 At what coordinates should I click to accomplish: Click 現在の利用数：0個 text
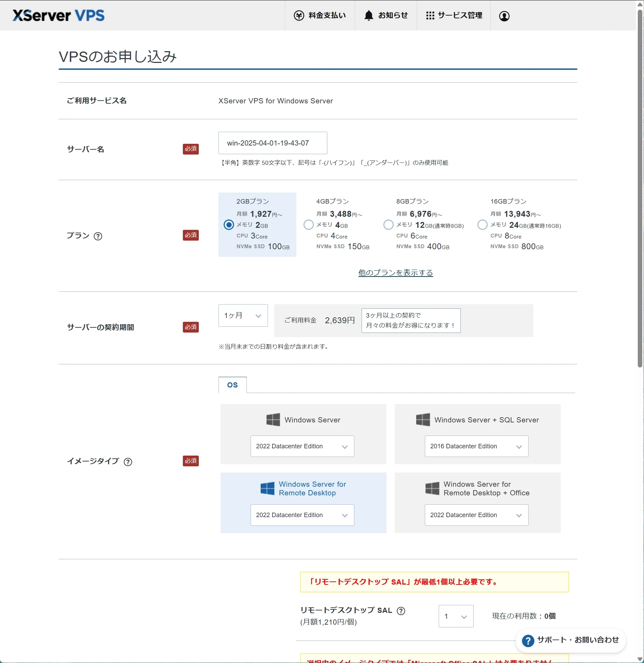(x=524, y=616)
